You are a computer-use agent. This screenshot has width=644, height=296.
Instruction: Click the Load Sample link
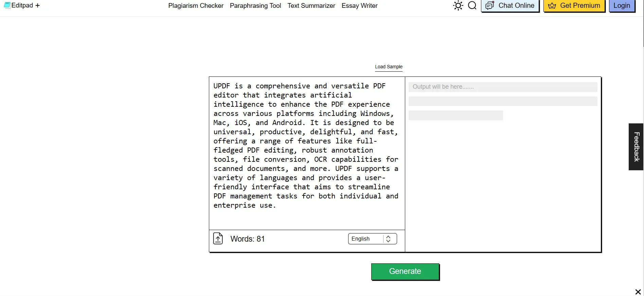pos(389,67)
